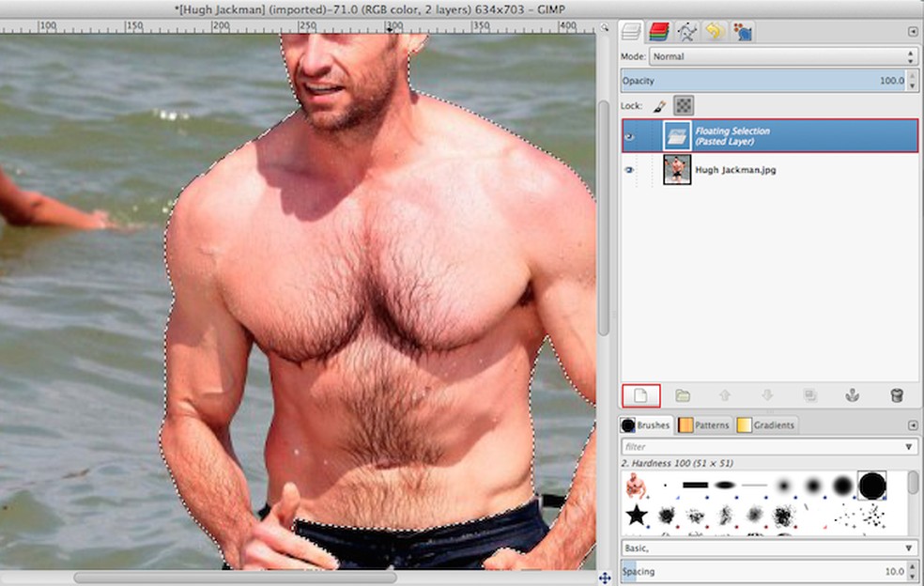Anchor the floating layer with anchor icon
This screenshot has width=924, height=586.
852,395
